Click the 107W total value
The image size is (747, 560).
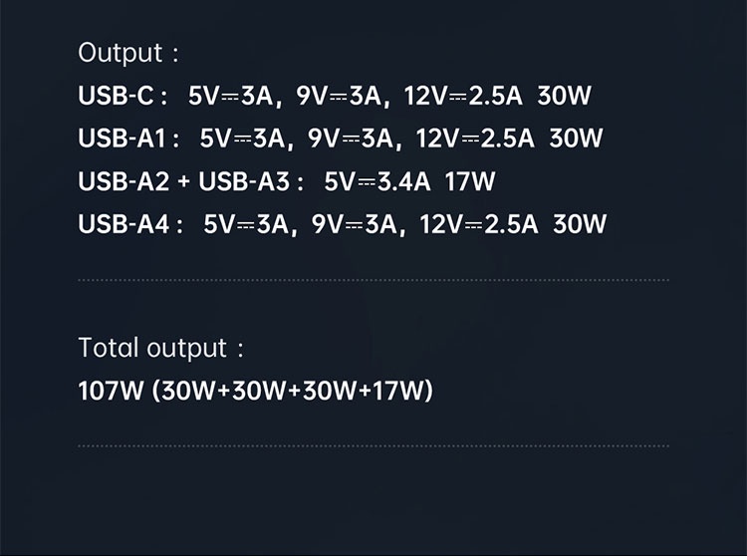[x=111, y=391]
